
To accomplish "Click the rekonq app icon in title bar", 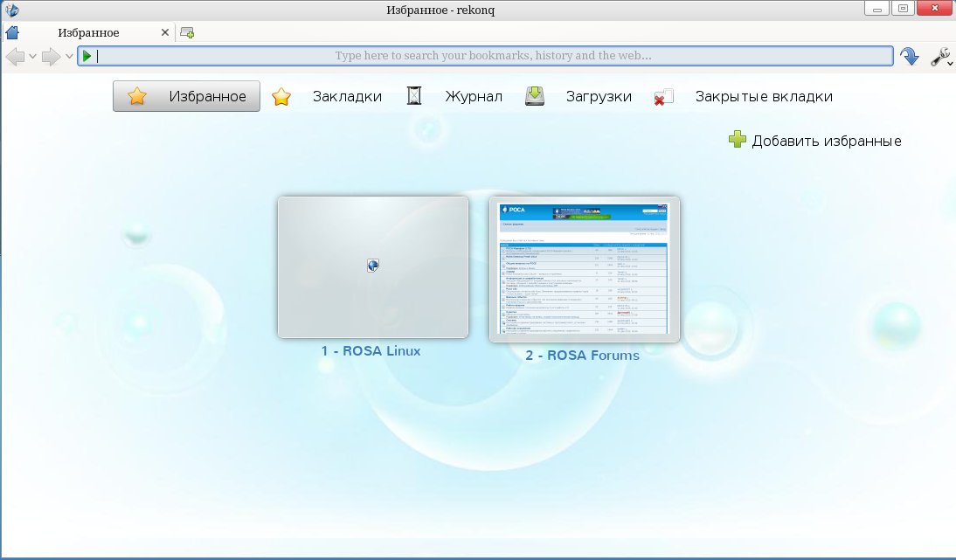I will click(12, 10).
